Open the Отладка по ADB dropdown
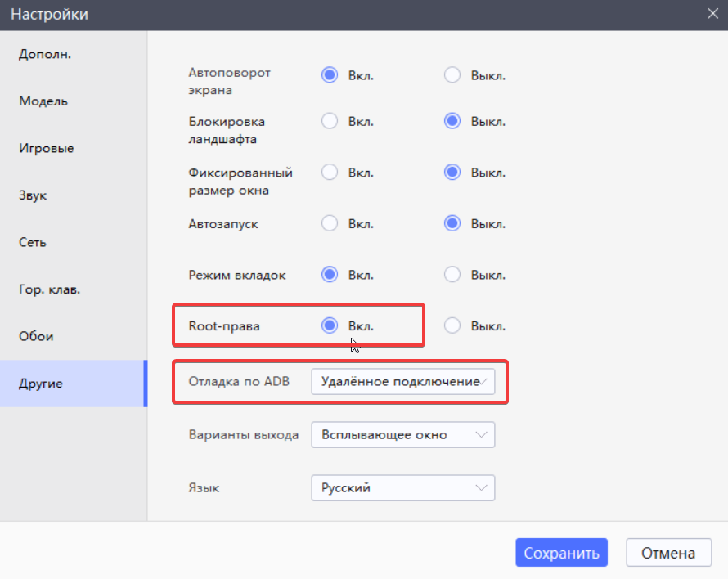The height and width of the screenshot is (579, 728). pyautogui.click(x=402, y=382)
